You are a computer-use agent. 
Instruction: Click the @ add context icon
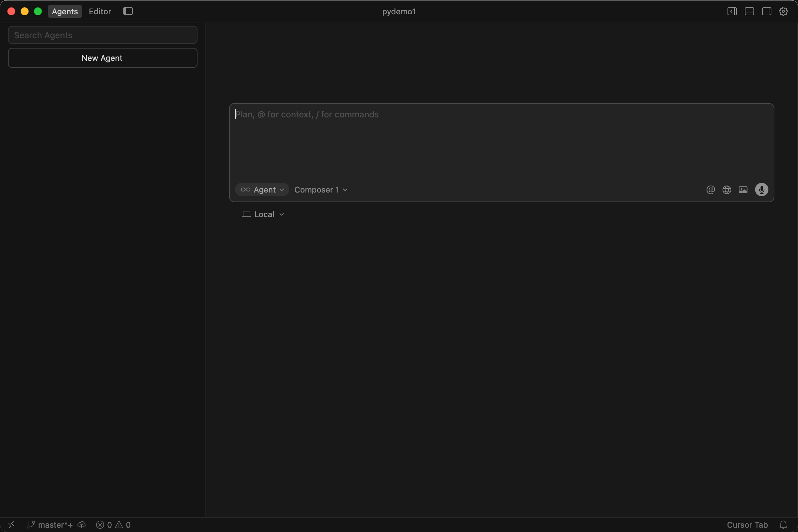click(x=711, y=190)
